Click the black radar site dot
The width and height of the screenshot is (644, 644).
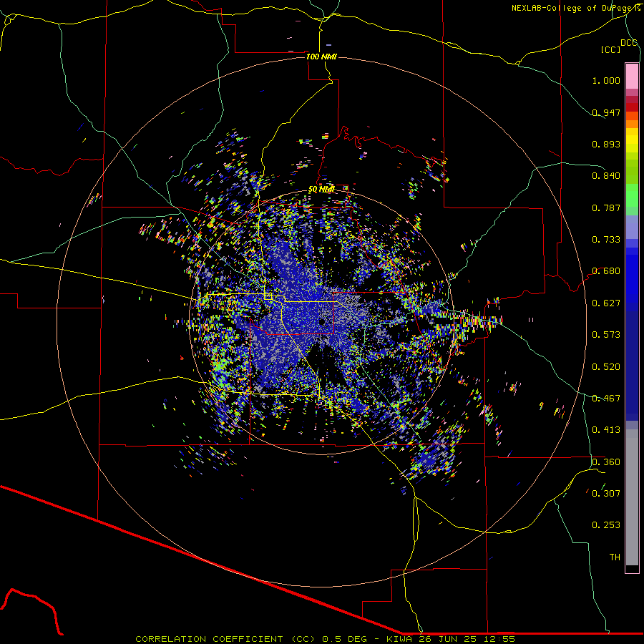[x=323, y=321]
